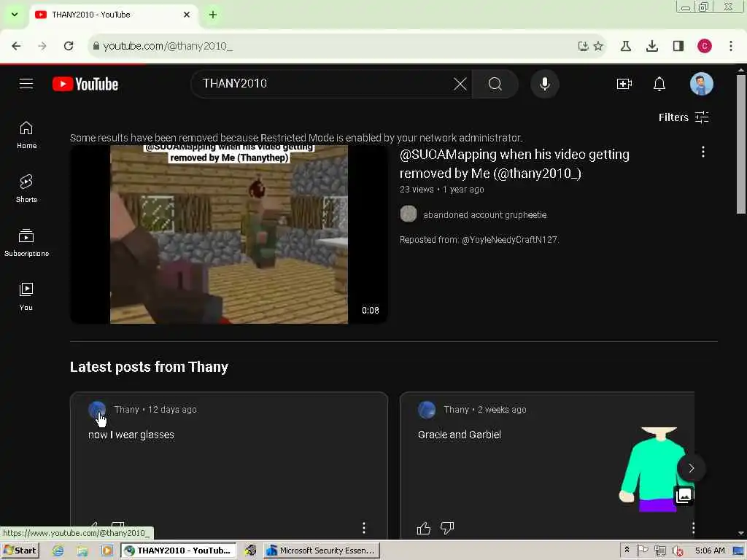Dislike the 'Gracie and Garbiel' post

tap(447, 528)
